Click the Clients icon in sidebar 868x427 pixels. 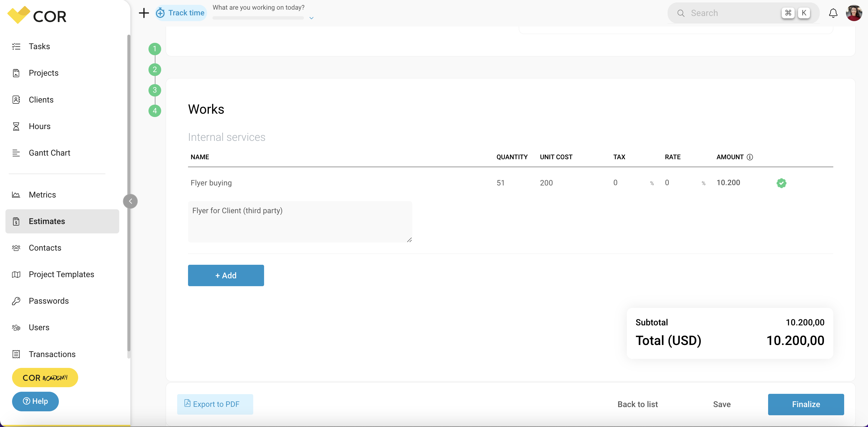coord(16,100)
